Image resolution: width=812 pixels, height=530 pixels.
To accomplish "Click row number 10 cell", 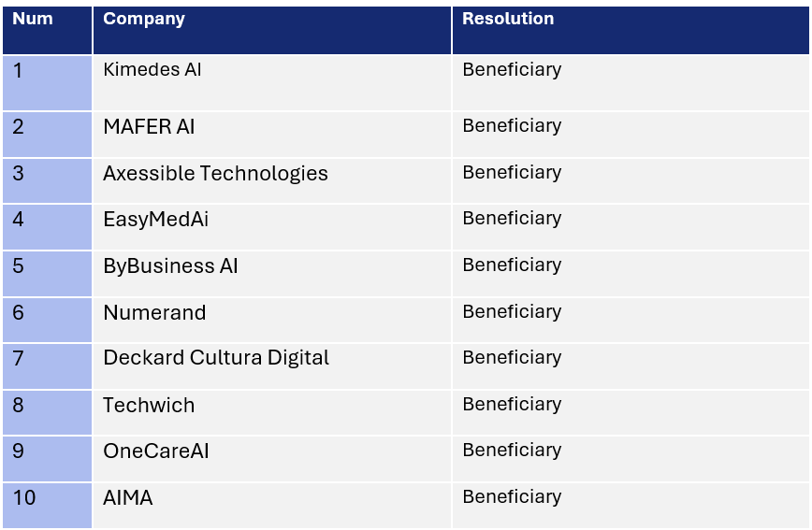I will [x=24, y=497].
